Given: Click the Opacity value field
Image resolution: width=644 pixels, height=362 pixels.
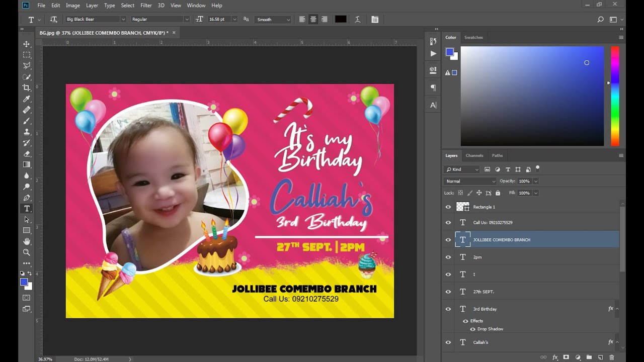Looking at the screenshot, I should coord(524,181).
